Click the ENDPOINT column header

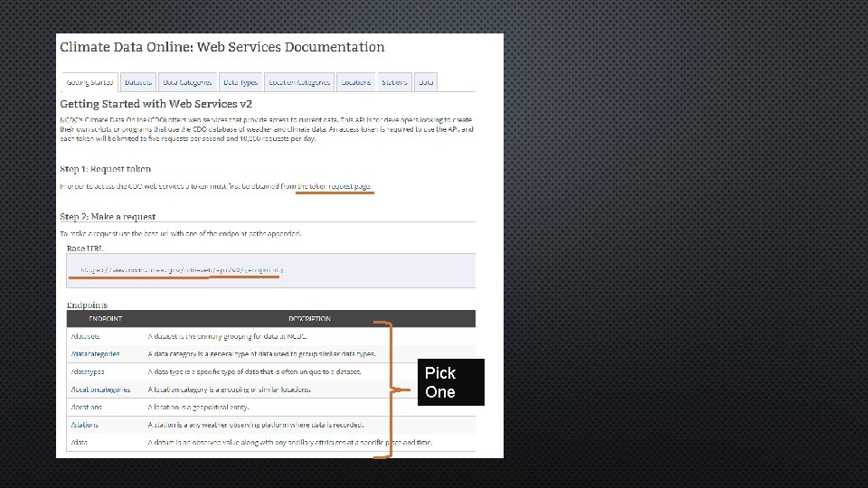click(105, 319)
